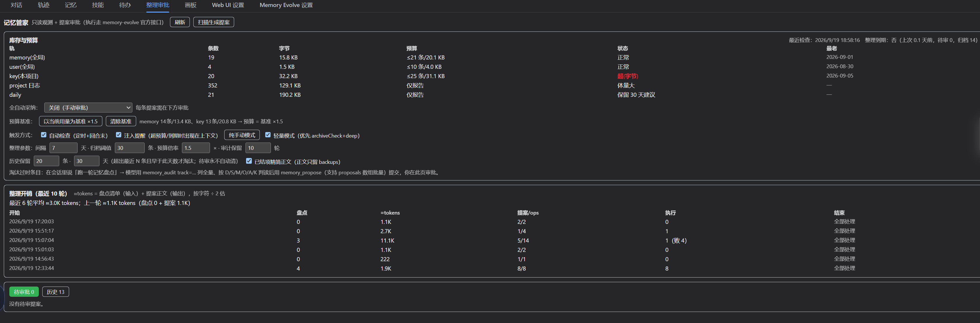This screenshot has width=980, height=323.
Task: Click the 2026-09-01 oldest date
Action: point(840,57)
